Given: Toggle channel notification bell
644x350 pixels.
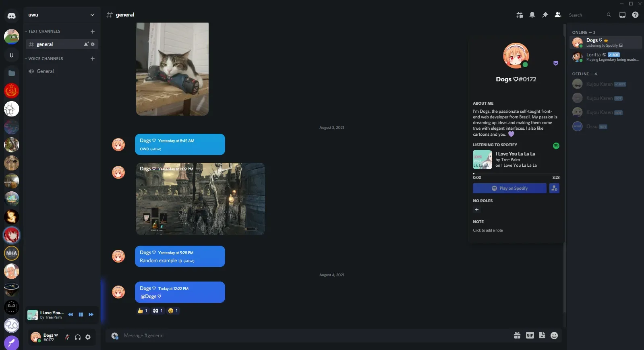Looking at the screenshot, I should (532, 15).
